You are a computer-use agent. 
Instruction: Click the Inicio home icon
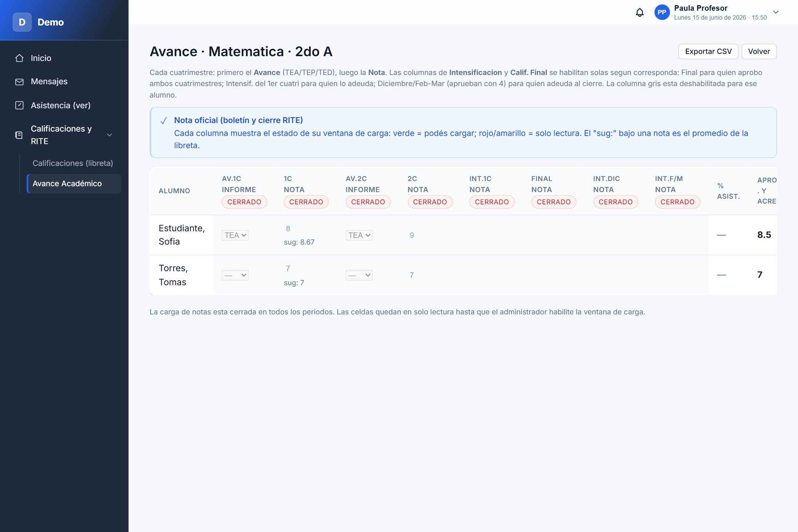(20, 58)
